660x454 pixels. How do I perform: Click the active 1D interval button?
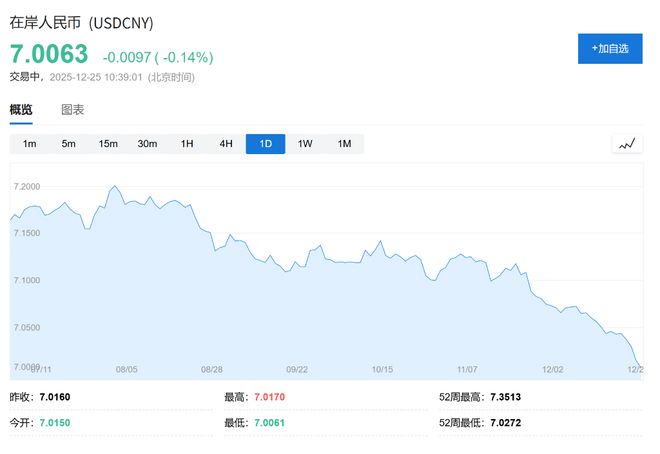click(266, 144)
